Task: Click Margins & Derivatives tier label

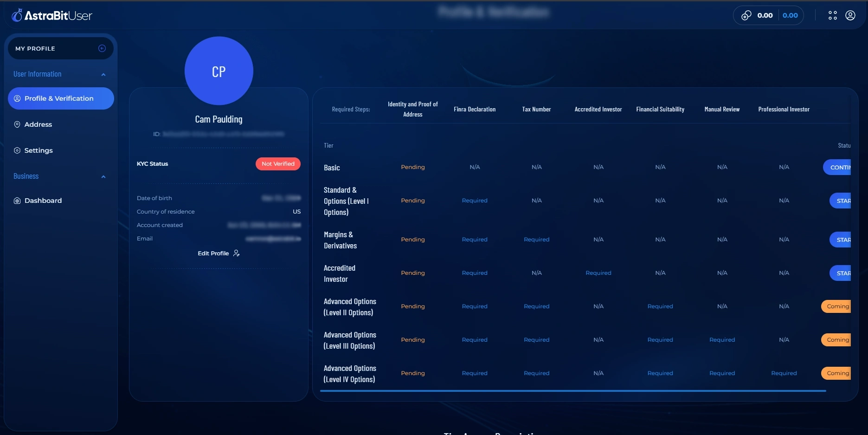Action: coord(340,240)
